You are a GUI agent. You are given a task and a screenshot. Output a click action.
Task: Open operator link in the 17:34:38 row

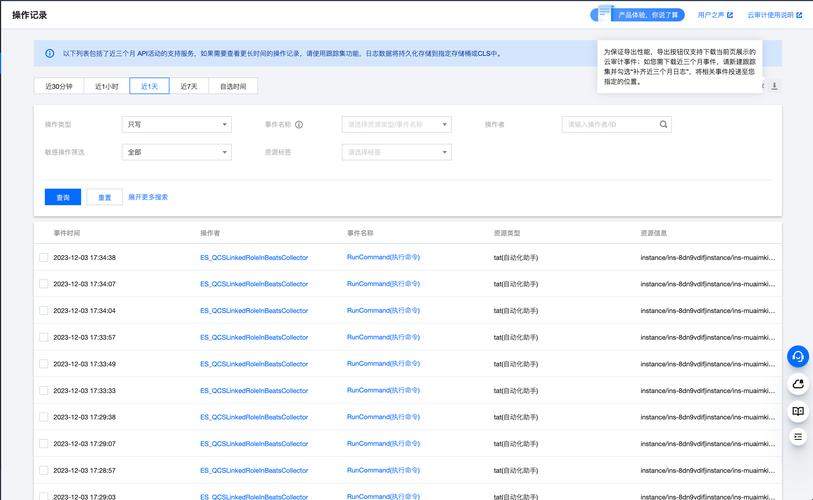(254, 257)
